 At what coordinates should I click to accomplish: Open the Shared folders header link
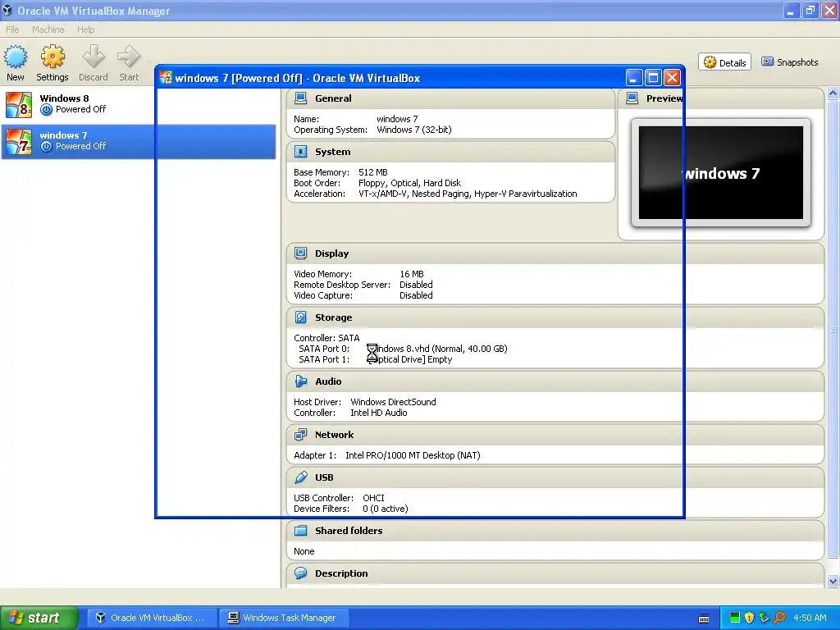(349, 531)
